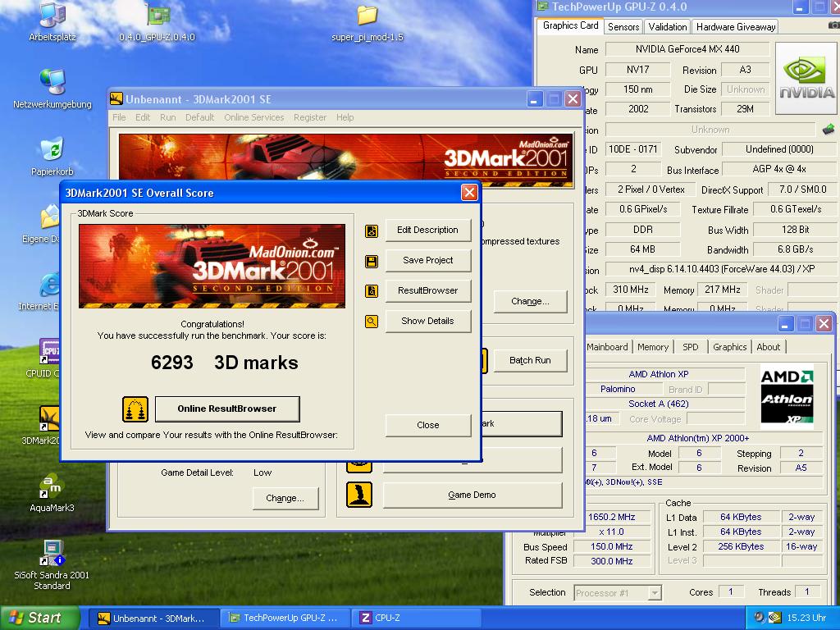Viewport: 840px width, 630px height.
Task: Switch to the Sensors tab in GPU-Z
Action: click(x=623, y=27)
